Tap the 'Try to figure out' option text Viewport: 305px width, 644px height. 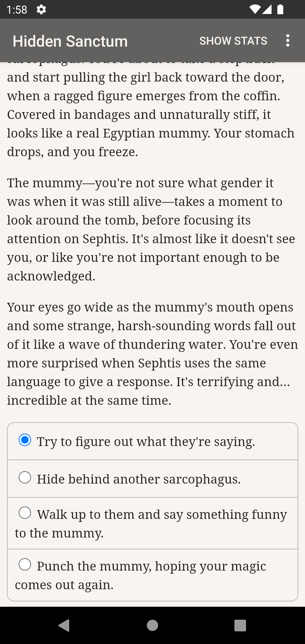(x=146, y=441)
